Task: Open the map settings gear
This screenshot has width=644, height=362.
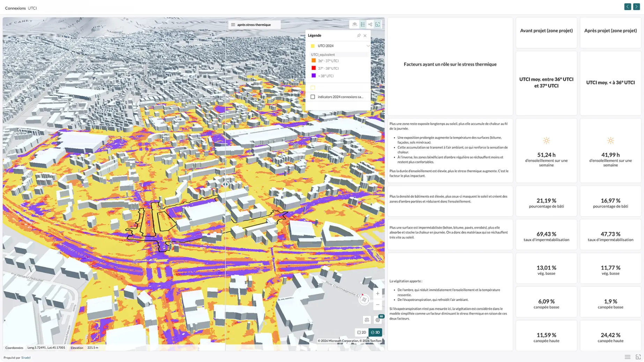Action: coord(378,320)
